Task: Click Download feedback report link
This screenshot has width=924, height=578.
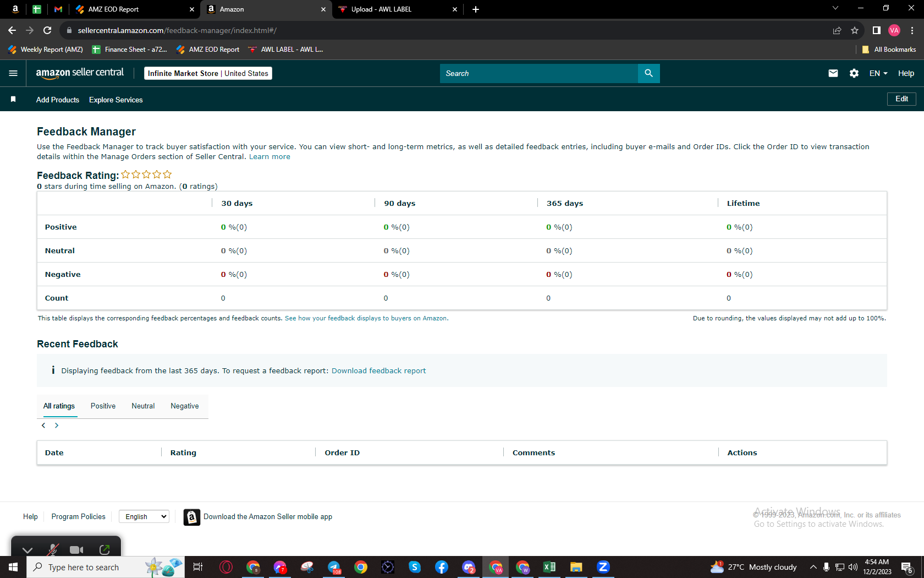Action: coord(379,371)
